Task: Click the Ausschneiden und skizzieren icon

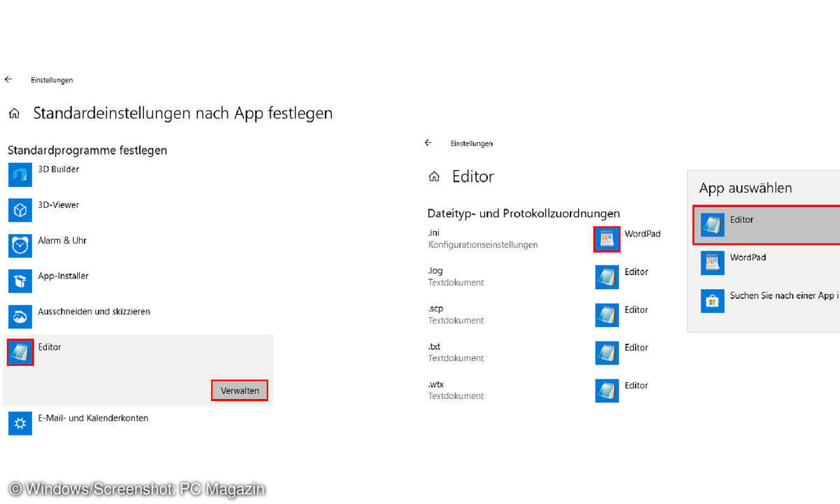Action: pos(20,316)
